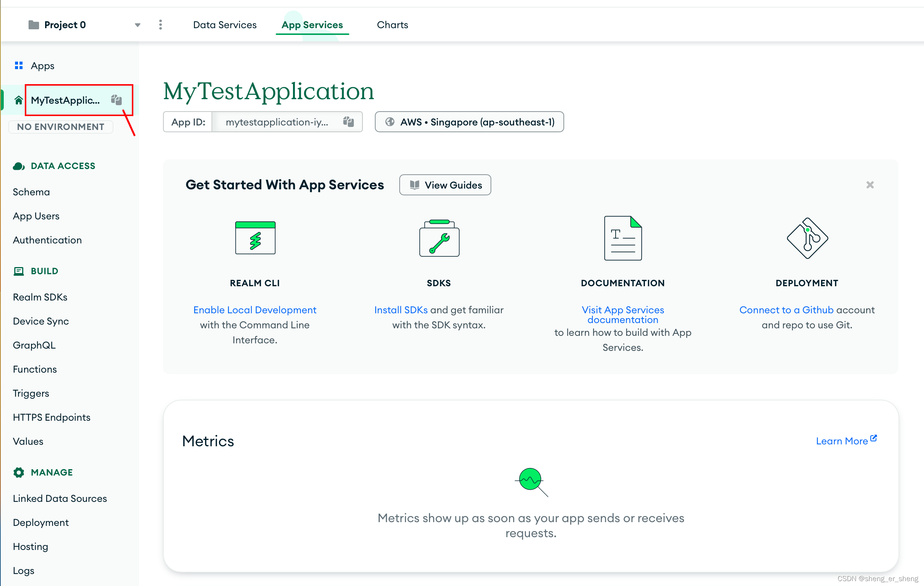The height and width of the screenshot is (586, 924).
Task: Click the SDKs wrench icon
Action: pyautogui.click(x=439, y=238)
